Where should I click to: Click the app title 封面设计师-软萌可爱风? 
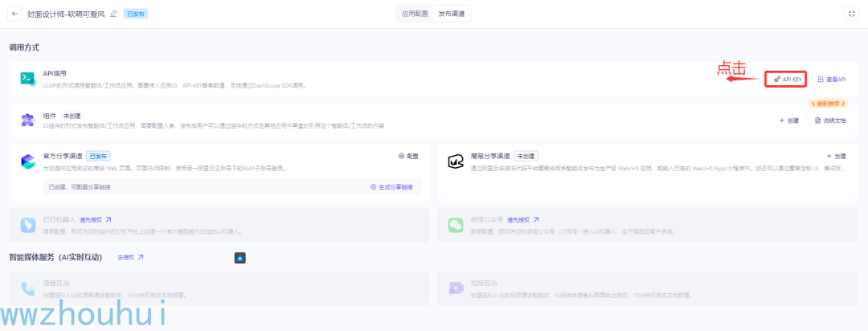(x=66, y=14)
